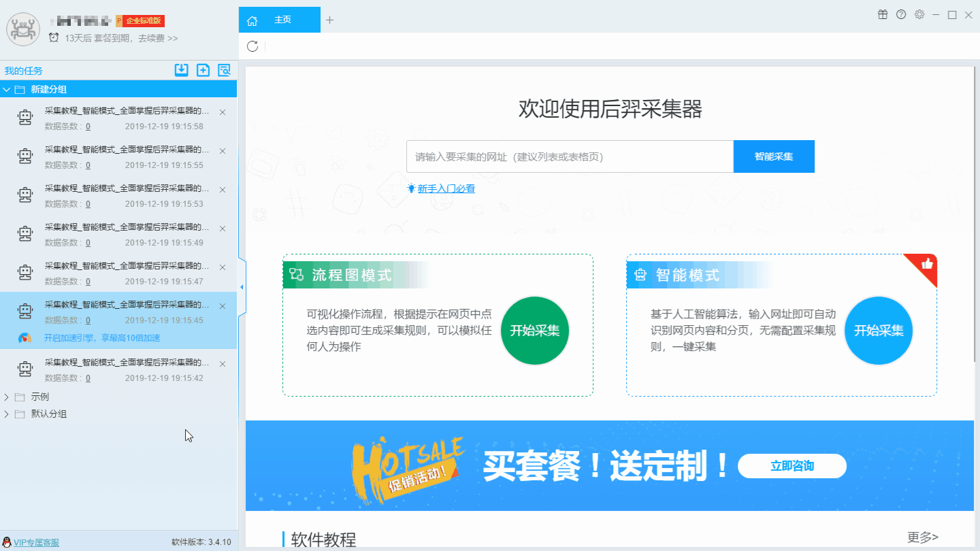The image size is (980, 551).
Task: Click the home icon on main tab
Action: click(x=252, y=20)
